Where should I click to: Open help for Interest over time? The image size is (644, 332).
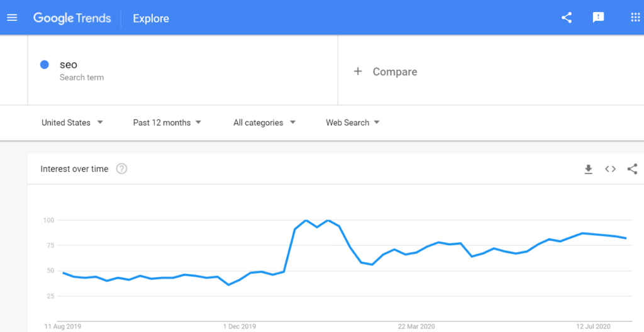(x=121, y=169)
